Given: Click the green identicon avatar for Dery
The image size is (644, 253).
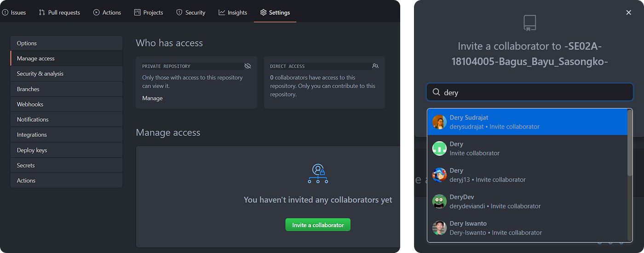Looking at the screenshot, I should tap(439, 148).
